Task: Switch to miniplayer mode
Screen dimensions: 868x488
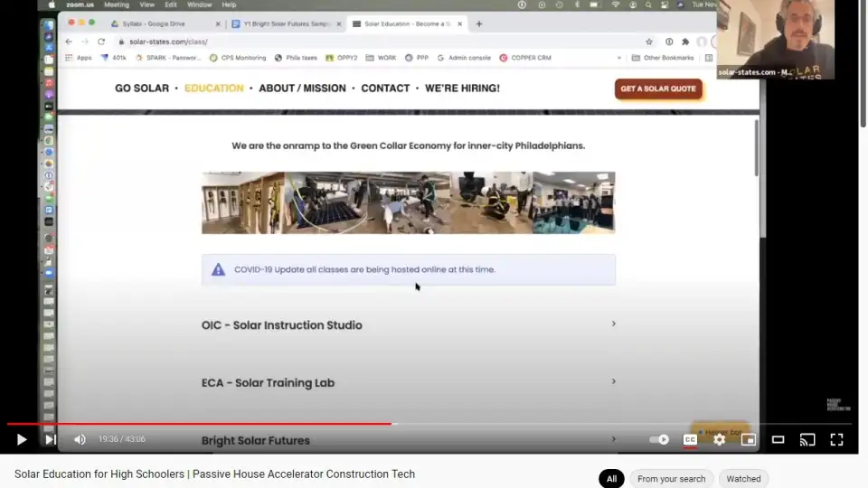Action: coord(748,439)
